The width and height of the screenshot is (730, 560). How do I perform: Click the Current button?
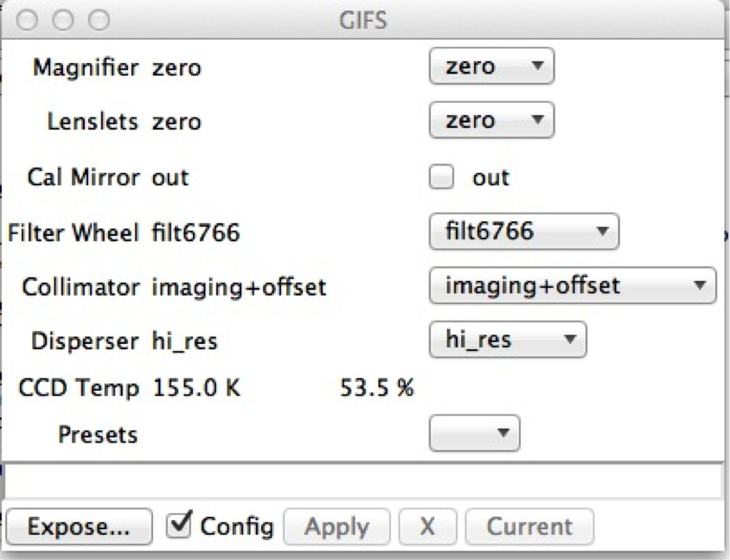[x=529, y=526]
